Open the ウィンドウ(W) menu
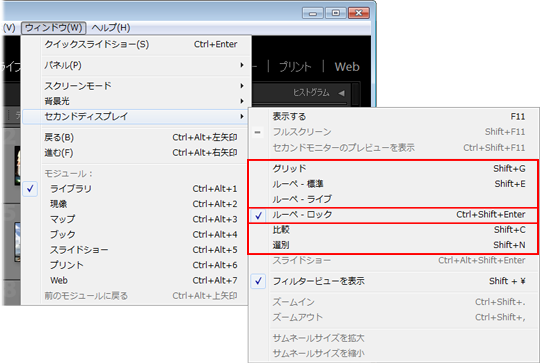 [x=54, y=28]
